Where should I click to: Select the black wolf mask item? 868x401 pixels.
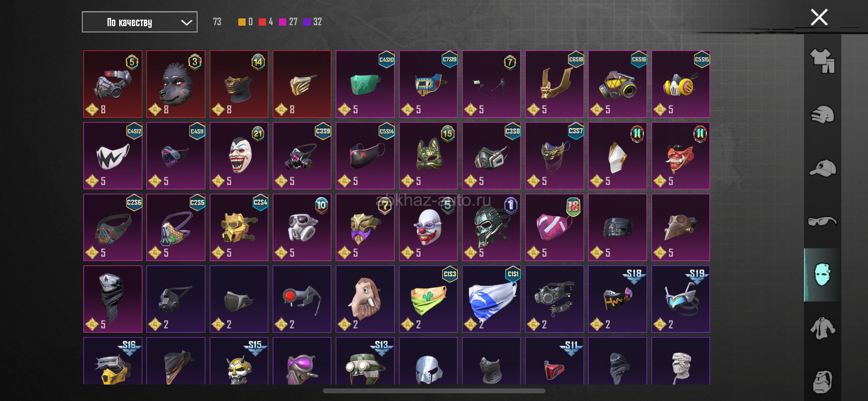point(176,84)
